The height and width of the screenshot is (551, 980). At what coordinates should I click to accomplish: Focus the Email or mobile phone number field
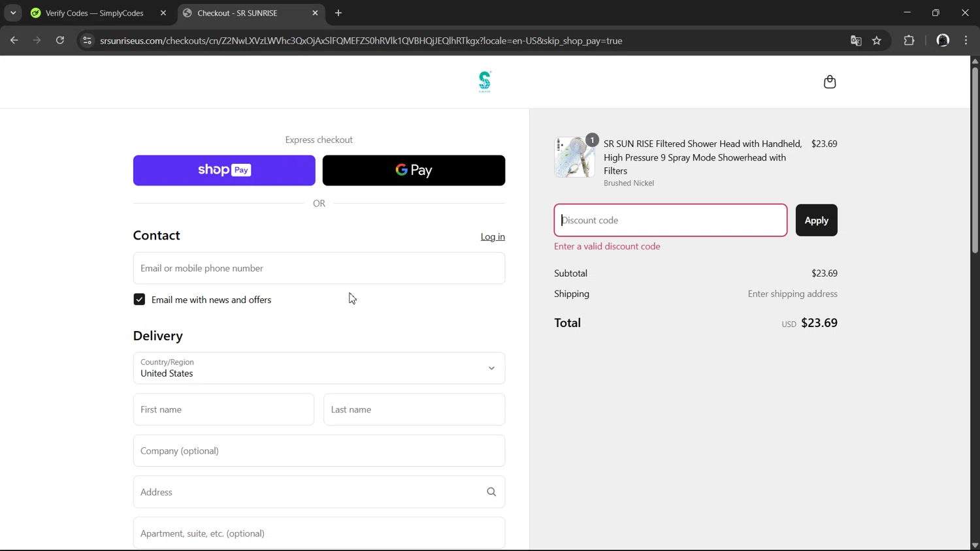click(x=319, y=268)
